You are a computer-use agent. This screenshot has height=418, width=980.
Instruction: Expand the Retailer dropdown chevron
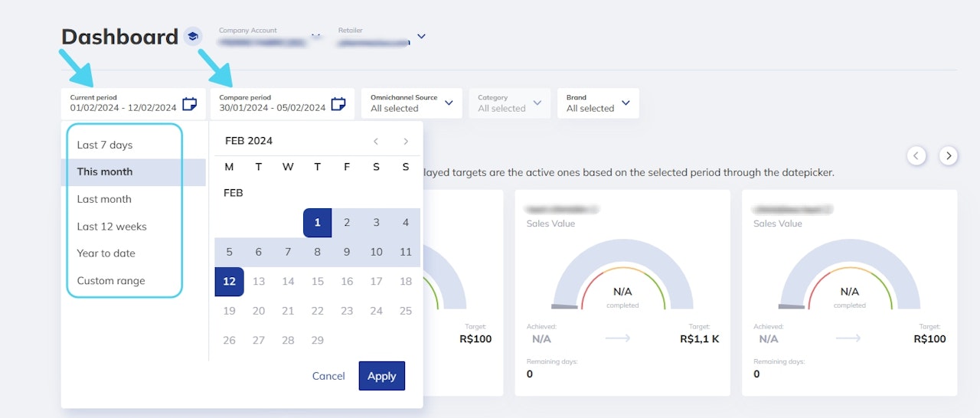[421, 36]
